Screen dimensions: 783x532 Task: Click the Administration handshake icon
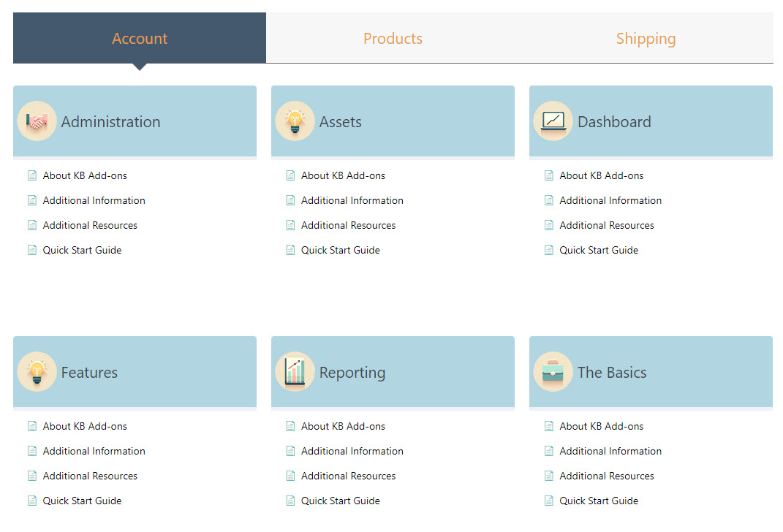[x=37, y=121]
